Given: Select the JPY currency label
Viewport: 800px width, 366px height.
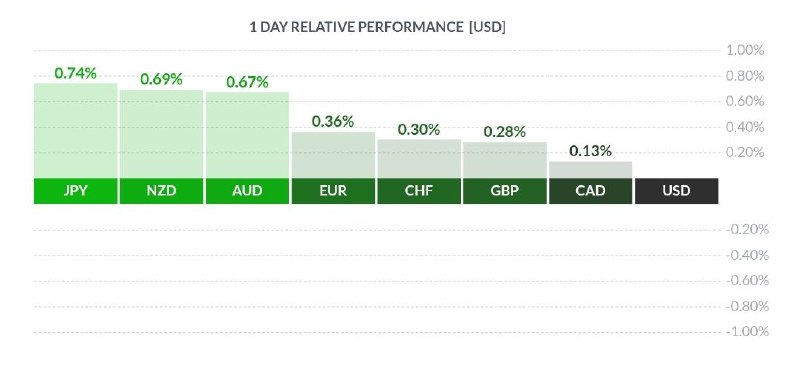Looking at the screenshot, I should (76, 191).
